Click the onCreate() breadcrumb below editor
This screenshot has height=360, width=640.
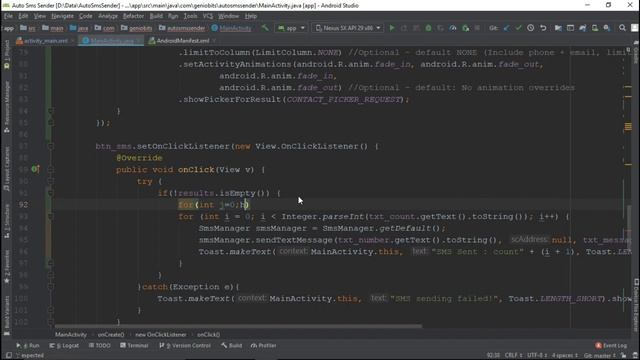[x=111, y=335]
